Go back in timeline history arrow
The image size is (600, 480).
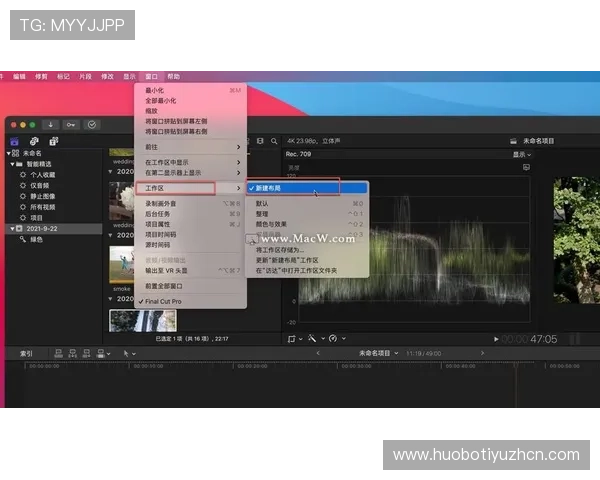318,353
